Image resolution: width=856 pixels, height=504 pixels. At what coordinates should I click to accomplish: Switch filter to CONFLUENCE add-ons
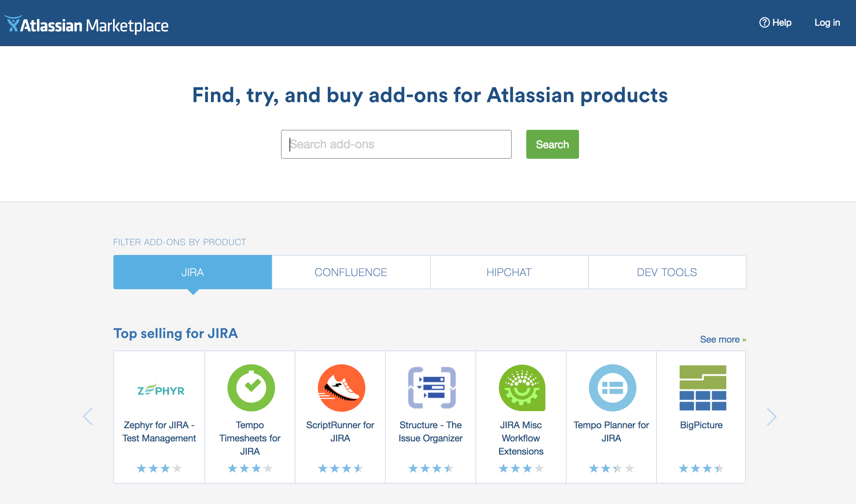[x=351, y=272]
